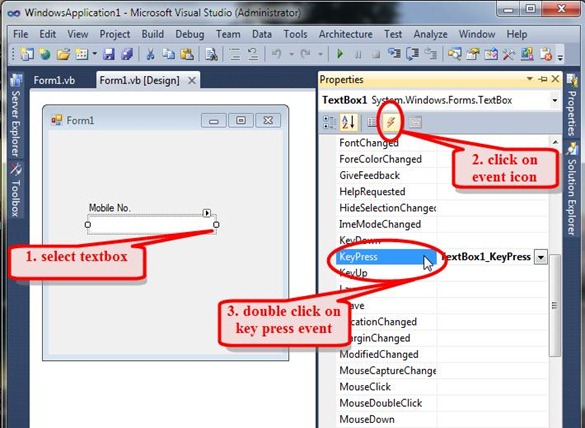
Task: Click the Paste clipboard icon
Action: (x=187, y=54)
